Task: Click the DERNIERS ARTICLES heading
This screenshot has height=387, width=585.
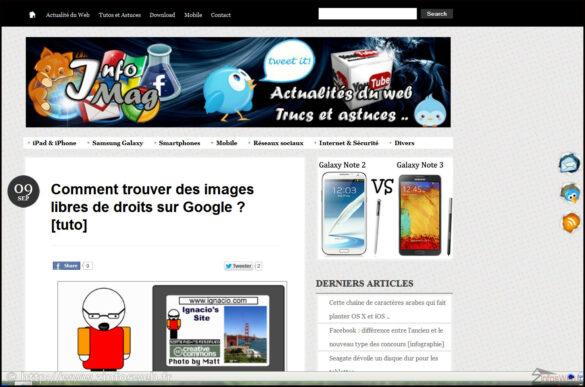Action: 365,284
